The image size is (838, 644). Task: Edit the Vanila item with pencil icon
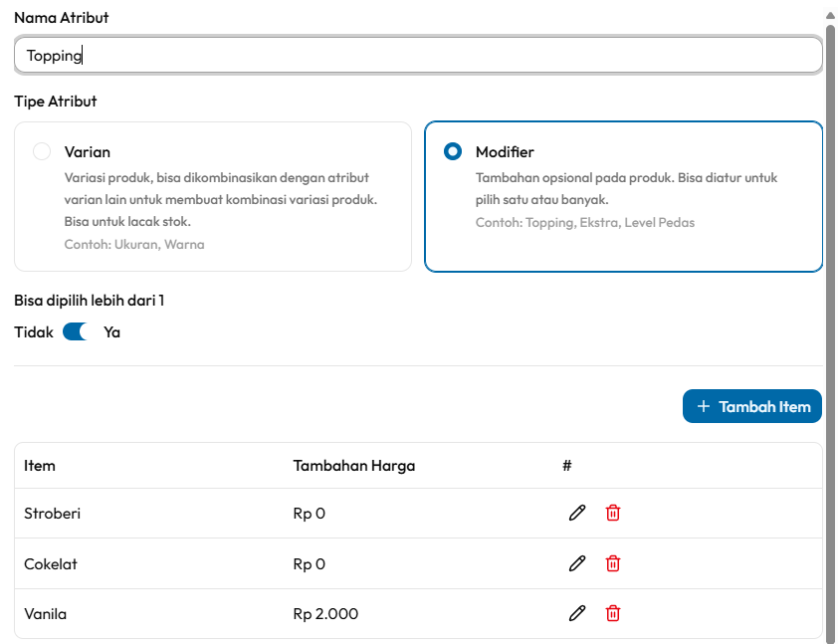(577, 613)
